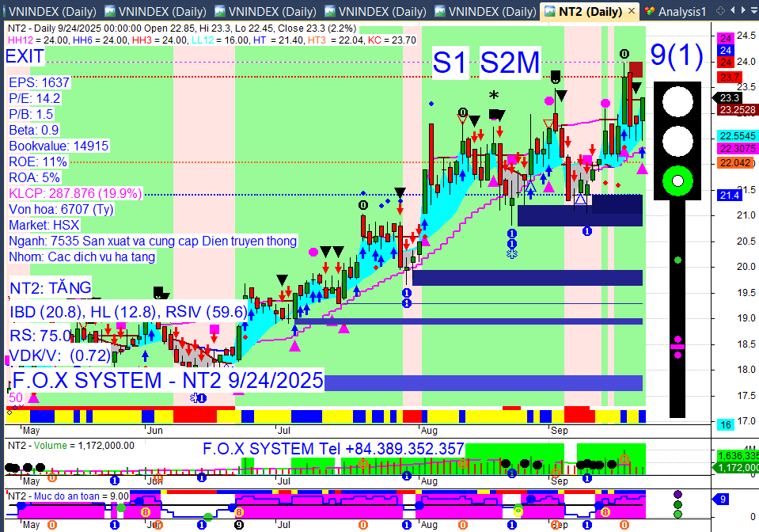This screenshot has height=532, width=759.
Task: Click the NT2: TĂNG trend label
Action: coord(51,288)
